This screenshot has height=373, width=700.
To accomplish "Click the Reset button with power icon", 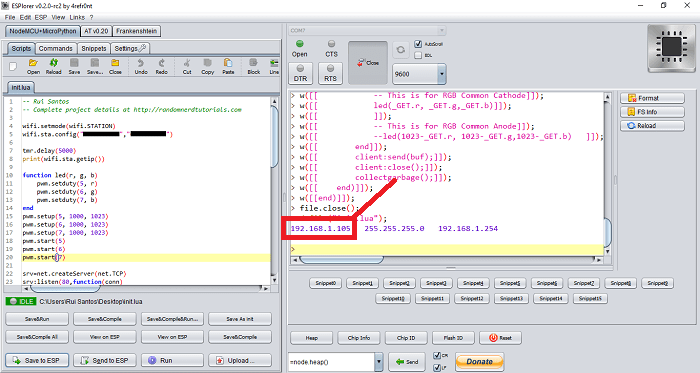I will coord(500,338).
